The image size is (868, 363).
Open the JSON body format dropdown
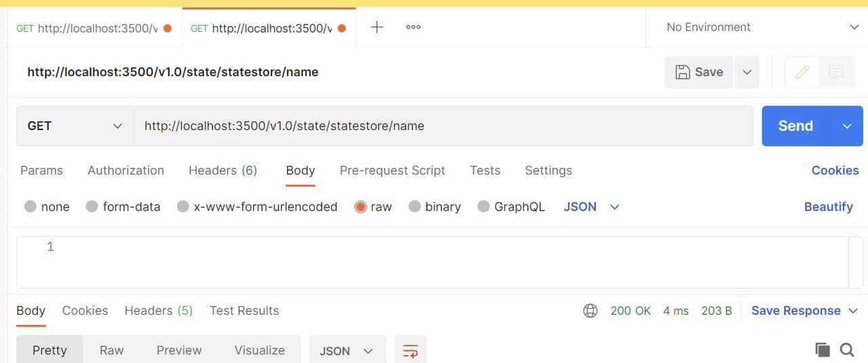pos(591,207)
